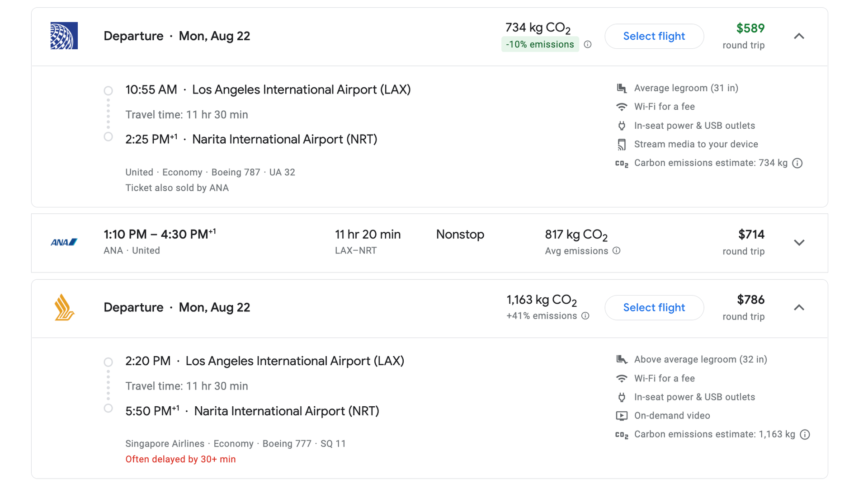This screenshot has height=484, width=868.
Task: Click the average legroom seat icon
Action: tap(622, 88)
